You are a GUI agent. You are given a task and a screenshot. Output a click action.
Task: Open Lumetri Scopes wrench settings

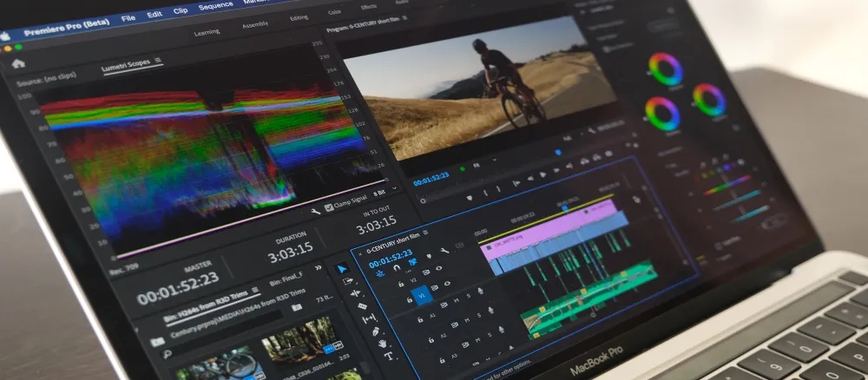pos(314,211)
